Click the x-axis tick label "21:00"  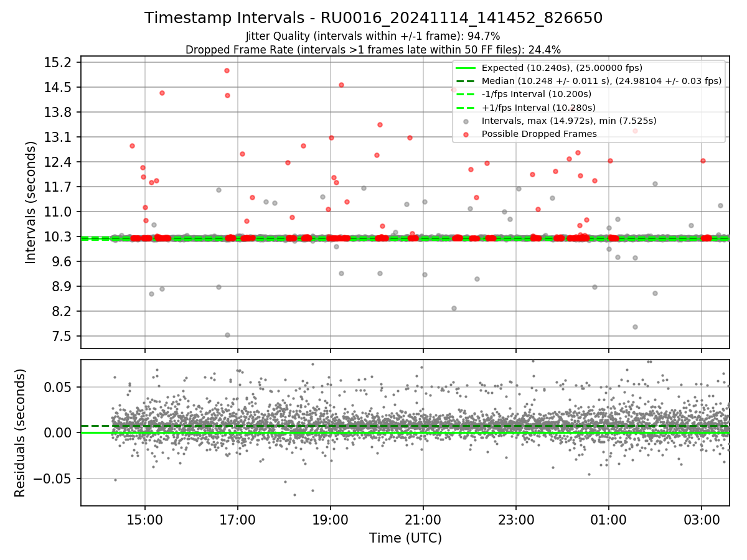click(423, 521)
